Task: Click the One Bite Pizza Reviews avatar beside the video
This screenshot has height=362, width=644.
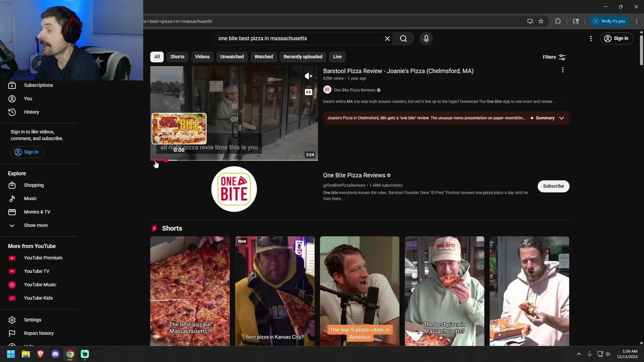Action: (327, 90)
